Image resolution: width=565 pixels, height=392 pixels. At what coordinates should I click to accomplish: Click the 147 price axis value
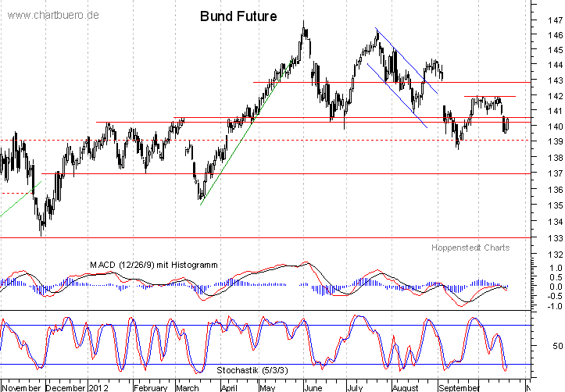click(x=555, y=20)
